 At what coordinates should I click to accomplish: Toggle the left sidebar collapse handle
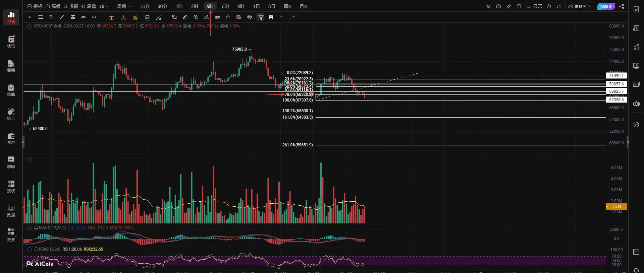(x=23, y=142)
